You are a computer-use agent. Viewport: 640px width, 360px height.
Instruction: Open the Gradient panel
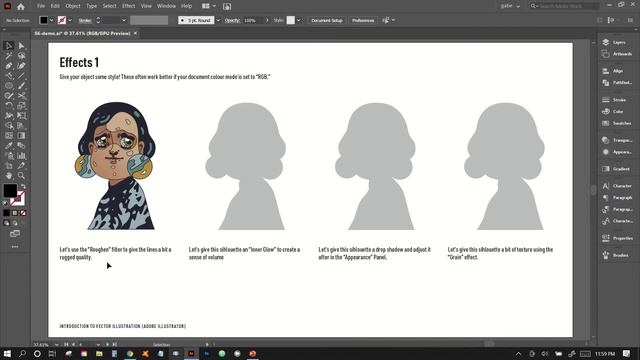tap(616, 169)
